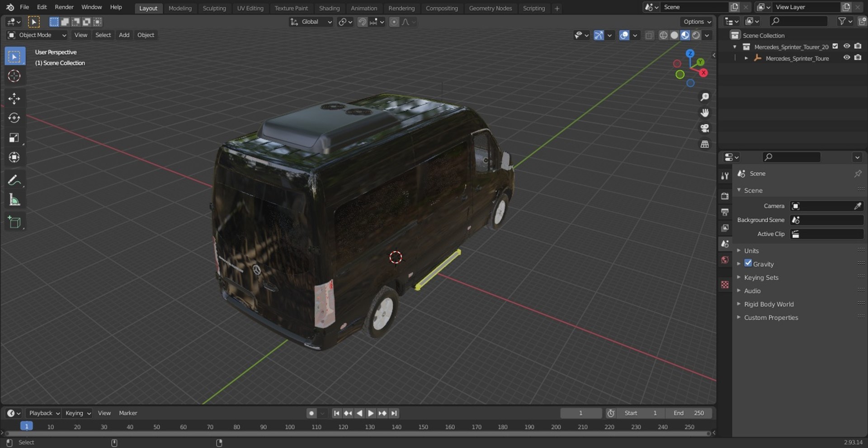Screen dimensions: 868x448
Task: Open the Playback dropdown
Action: (x=44, y=413)
